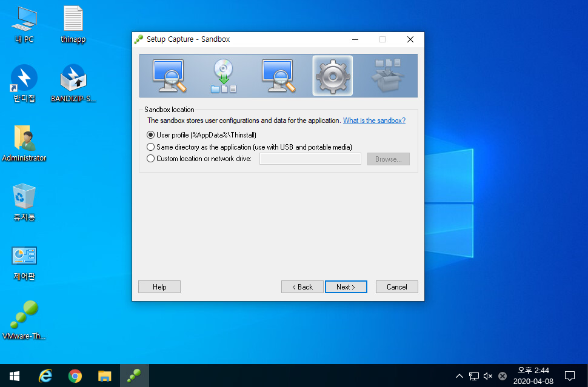Select the Administrator folder icon
Screen dimensions: 588x387
pyautogui.click(x=24, y=143)
